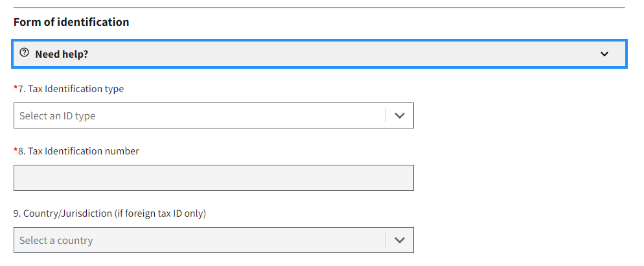Open the Tax Identification type dropdown arrow

coord(400,115)
